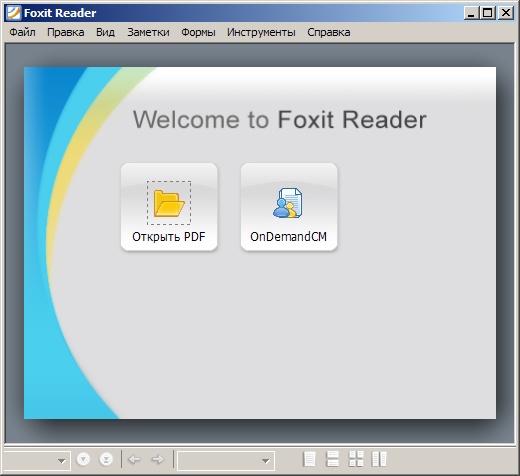Expand the zoom level dropdown
This screenshot has height=476, width=520.
click(x=265, y=461)
